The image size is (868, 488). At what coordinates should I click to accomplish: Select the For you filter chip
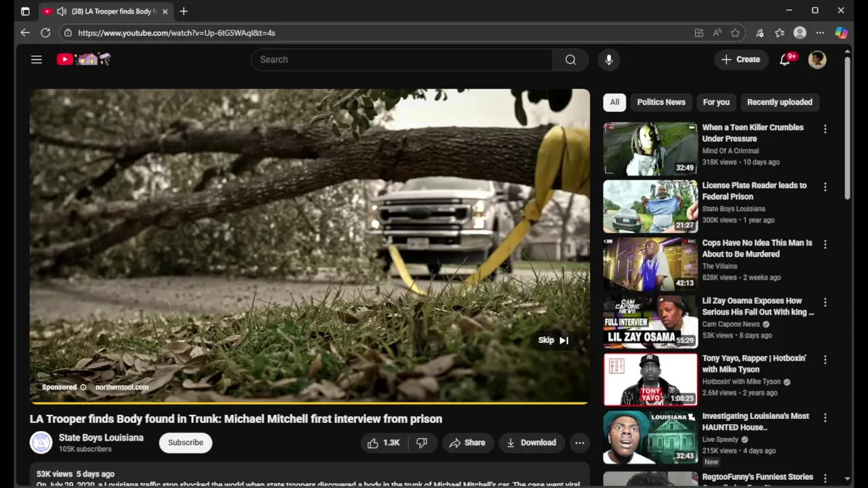pos(716,102)
